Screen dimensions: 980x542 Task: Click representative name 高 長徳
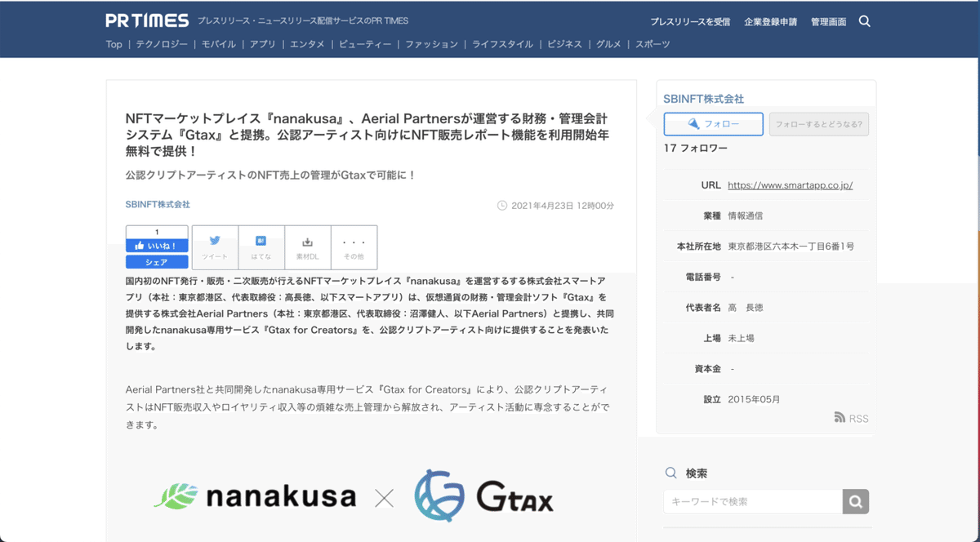click(745, 308)
